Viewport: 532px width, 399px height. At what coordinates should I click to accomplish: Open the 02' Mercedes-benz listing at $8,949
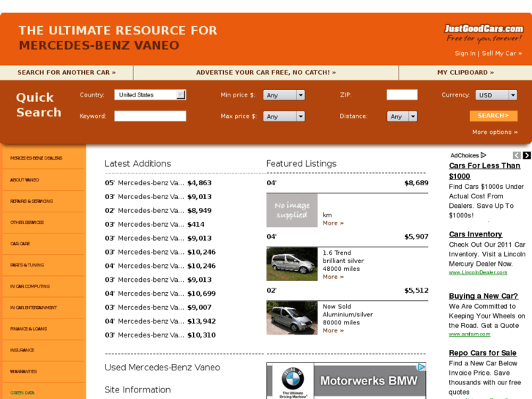point(158,211)
